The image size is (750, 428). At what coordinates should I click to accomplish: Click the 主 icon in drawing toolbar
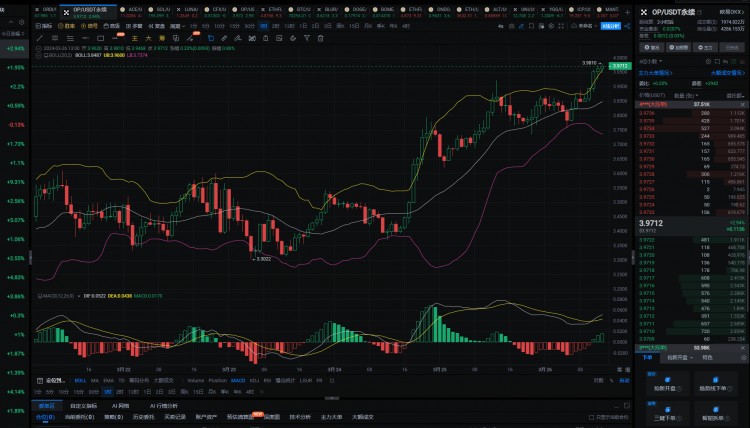point(135,38)
